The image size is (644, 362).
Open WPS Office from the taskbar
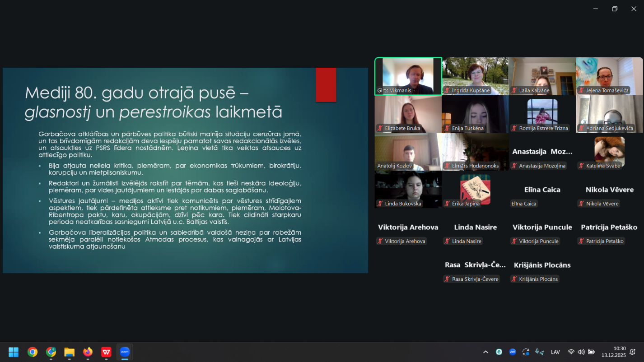click(106, 352)
